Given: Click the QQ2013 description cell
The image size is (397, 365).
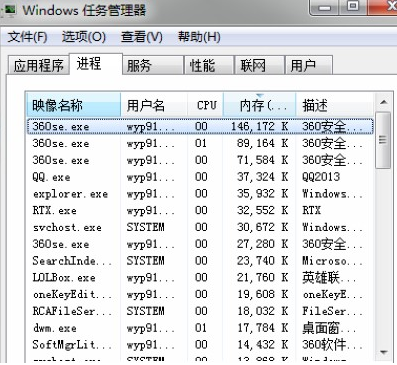Looking at the screenshot, I should point(321,177).
